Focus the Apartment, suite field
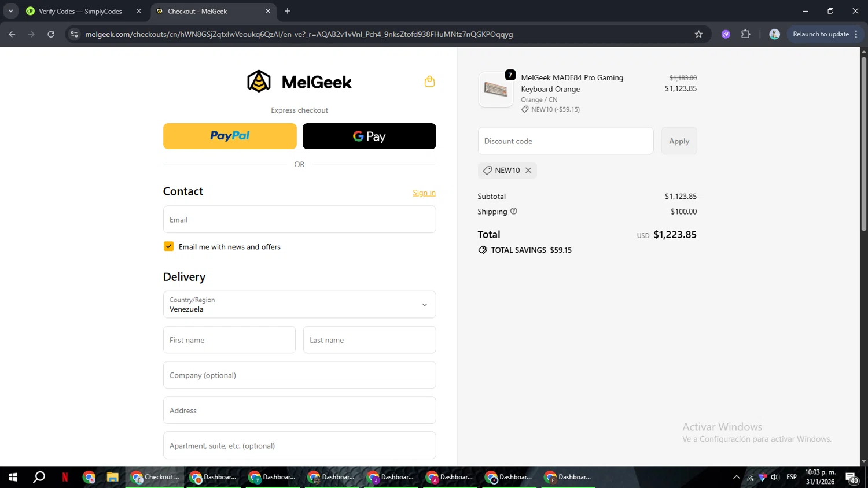 pos(299,446)
